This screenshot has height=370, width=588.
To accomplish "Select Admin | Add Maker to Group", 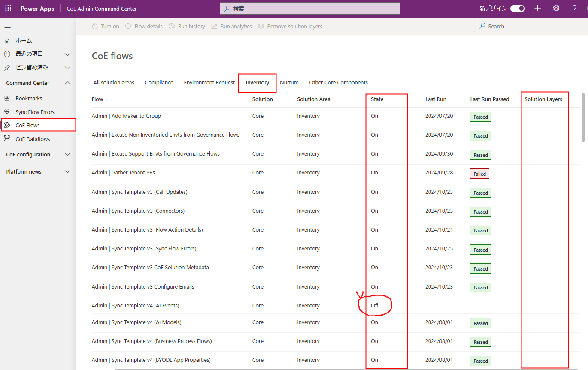I will pyautogui.click(x=126, y=116).
